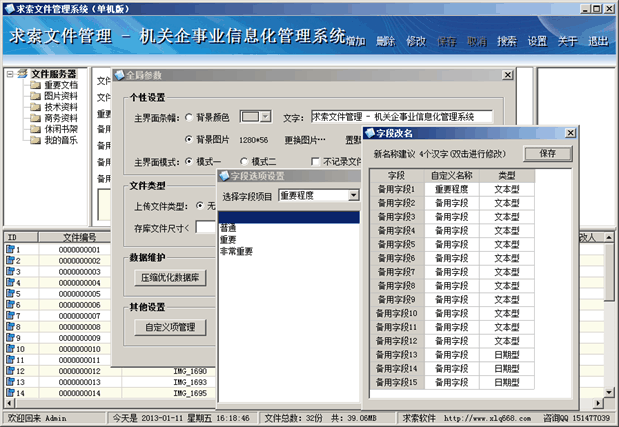
Task: Open the 技术资料 folder icon
Action: point(36,107)
